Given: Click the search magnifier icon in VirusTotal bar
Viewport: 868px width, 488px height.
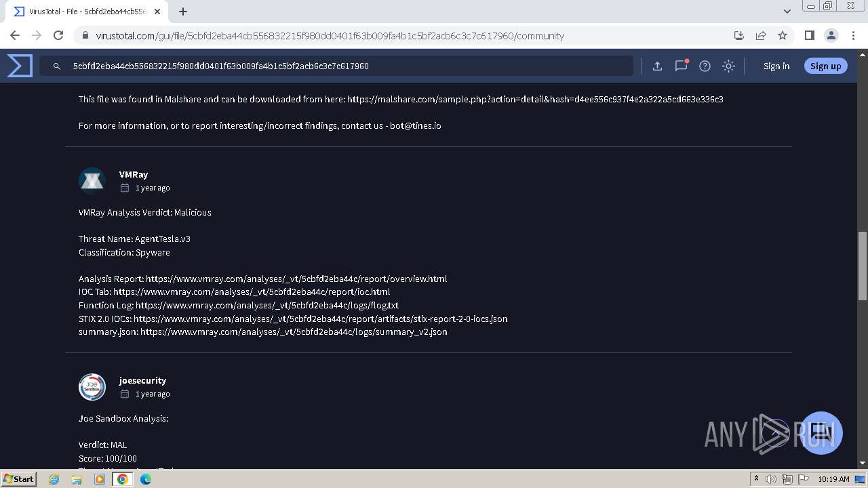Looking at the screenshot, I should (57, 66).
